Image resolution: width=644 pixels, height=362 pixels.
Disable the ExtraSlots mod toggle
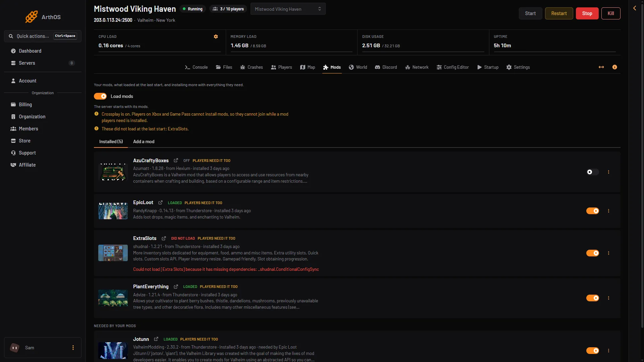[x=592, y=253]
